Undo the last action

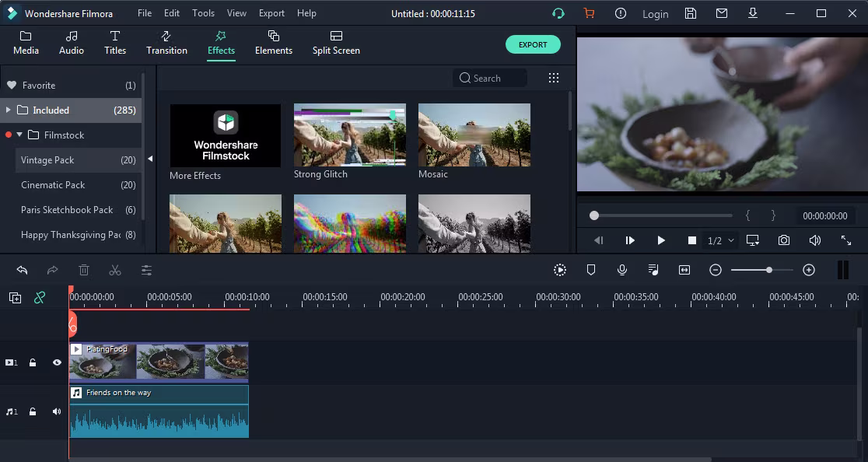22,270
